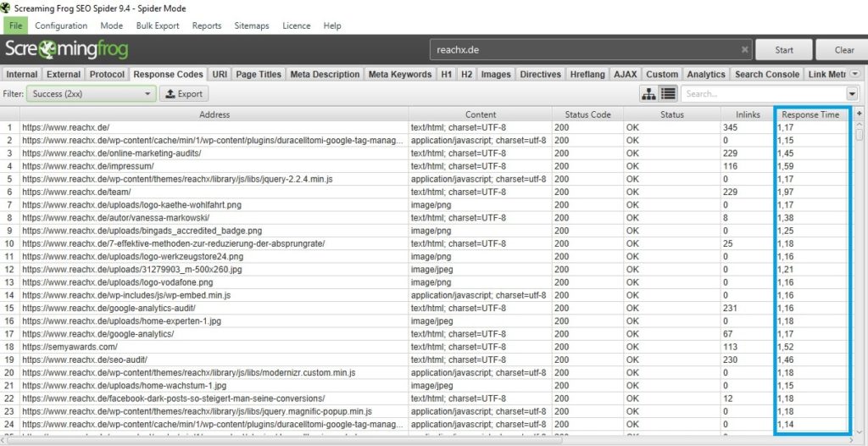Switch to the Internal tab
This screenshot has width=868, height=446.
point(22,75)
